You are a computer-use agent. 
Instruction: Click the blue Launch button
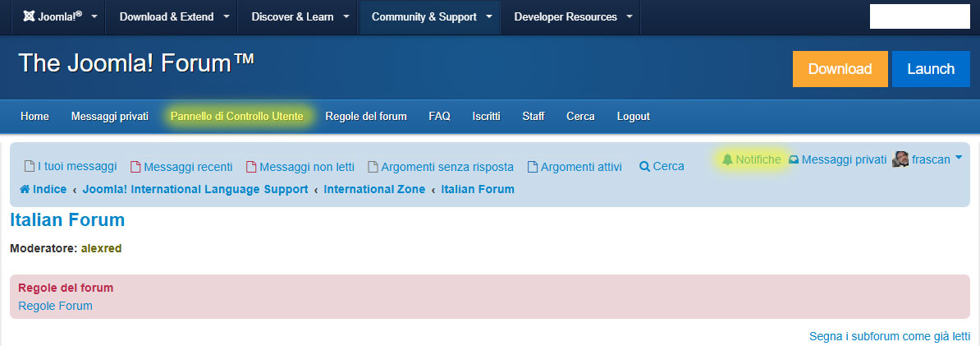pyautogui.click(x=931, y=69)
